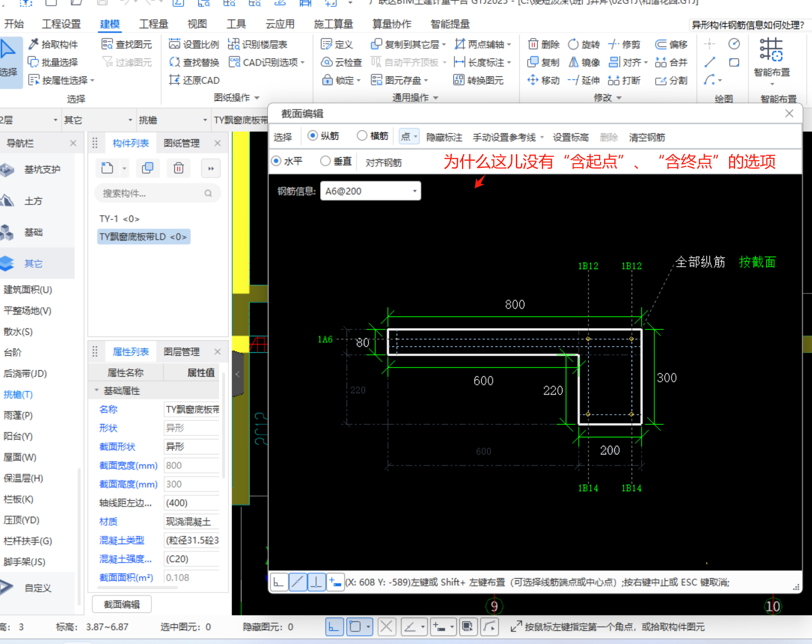Switch to the 工程量 ribbon tab
812x644 pixels.
[153, 24]
